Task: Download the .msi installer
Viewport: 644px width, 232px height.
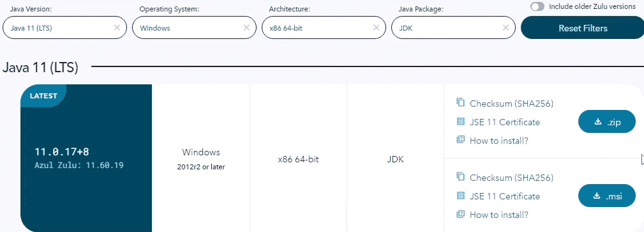Action: click(x=607, y=196)
